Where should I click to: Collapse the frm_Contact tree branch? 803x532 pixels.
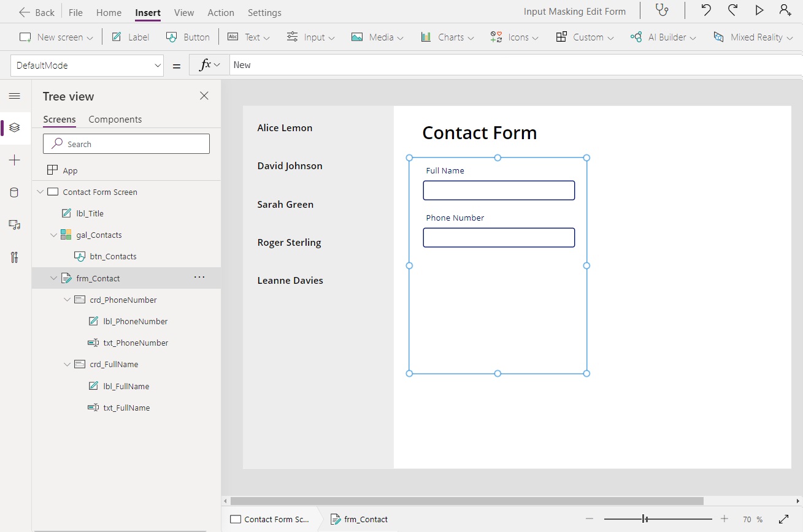point(53,278)
